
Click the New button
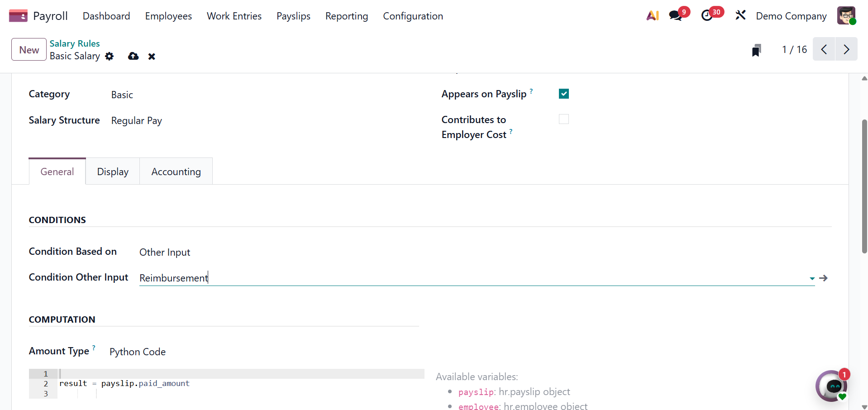click(29, 50)
